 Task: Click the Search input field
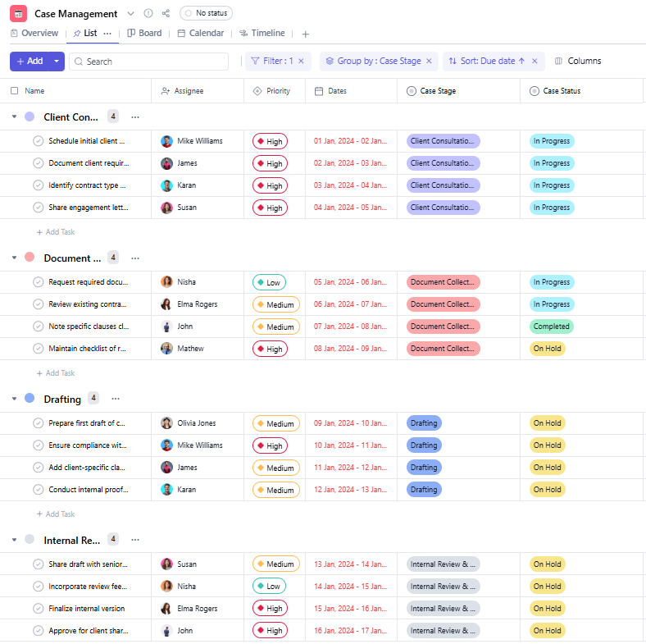pyautogui.click(x=152, y=62)
